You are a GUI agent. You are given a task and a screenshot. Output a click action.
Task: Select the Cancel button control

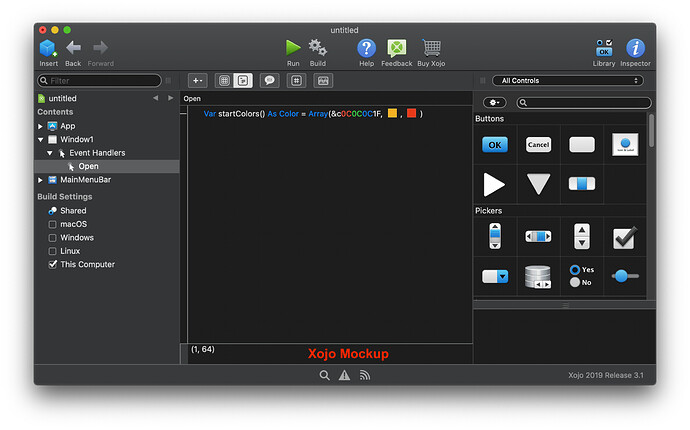pyautogui.click(x=538, y=145)
